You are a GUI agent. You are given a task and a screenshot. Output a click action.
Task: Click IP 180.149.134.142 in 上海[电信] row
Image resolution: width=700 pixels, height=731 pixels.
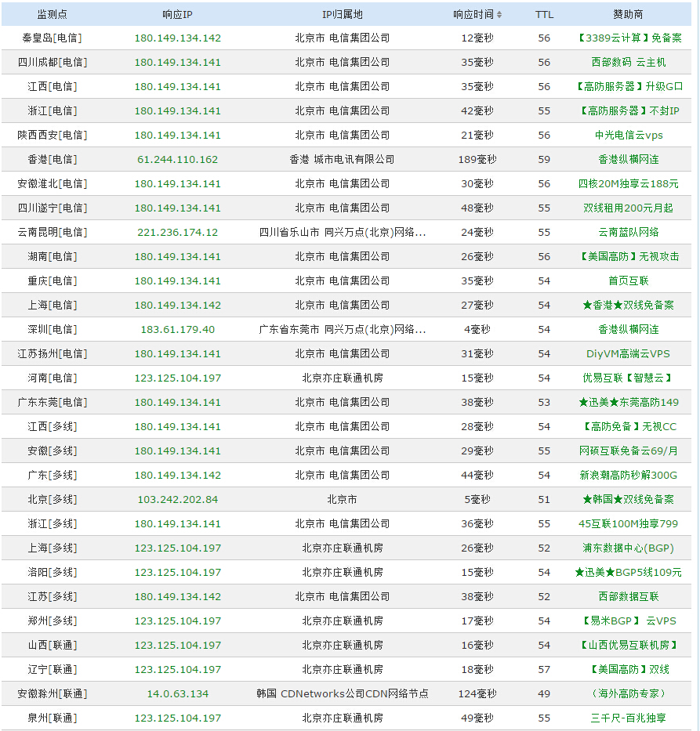178,305
